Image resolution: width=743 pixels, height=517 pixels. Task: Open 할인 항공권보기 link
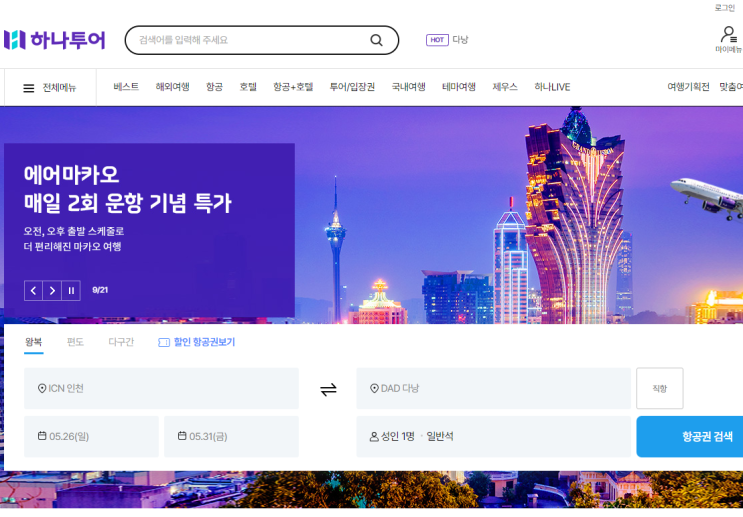coord(204,342)
